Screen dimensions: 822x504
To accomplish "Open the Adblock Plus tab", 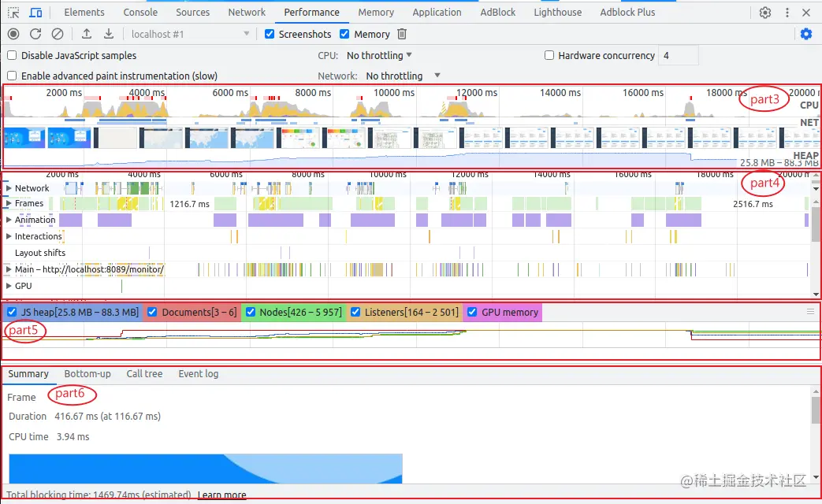I will (x=627, y=12).
